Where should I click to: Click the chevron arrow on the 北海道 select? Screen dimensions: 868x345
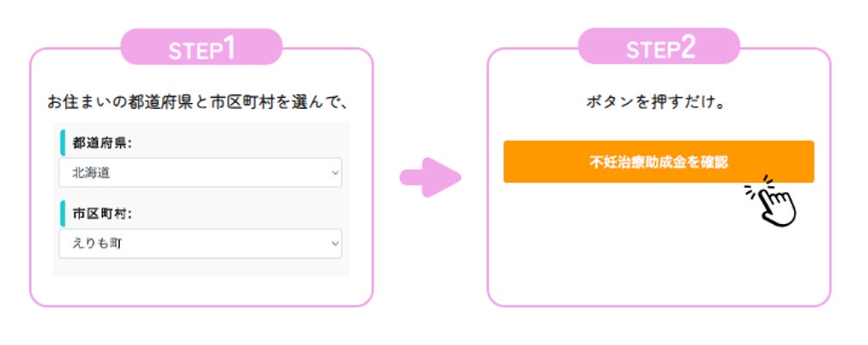[x=335, y=172]
